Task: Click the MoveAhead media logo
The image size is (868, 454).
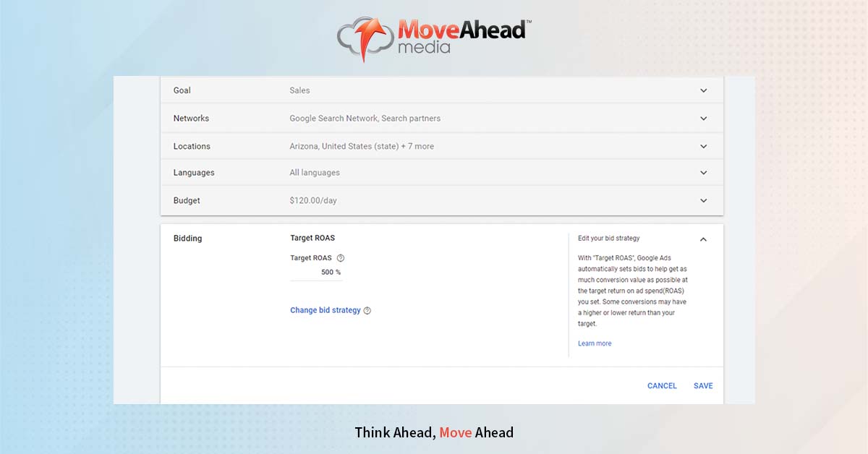Action: pyautogui.click(x=434, y=38)
